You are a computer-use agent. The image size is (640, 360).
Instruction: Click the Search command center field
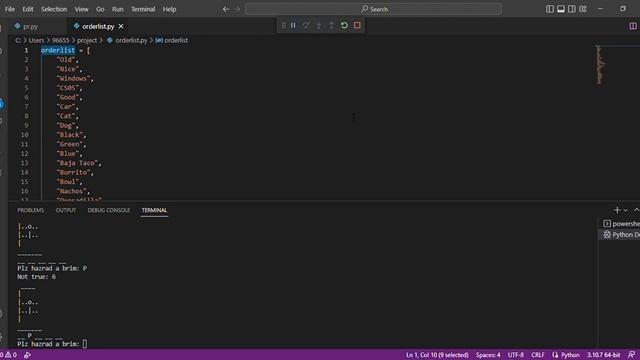(373, 9)
